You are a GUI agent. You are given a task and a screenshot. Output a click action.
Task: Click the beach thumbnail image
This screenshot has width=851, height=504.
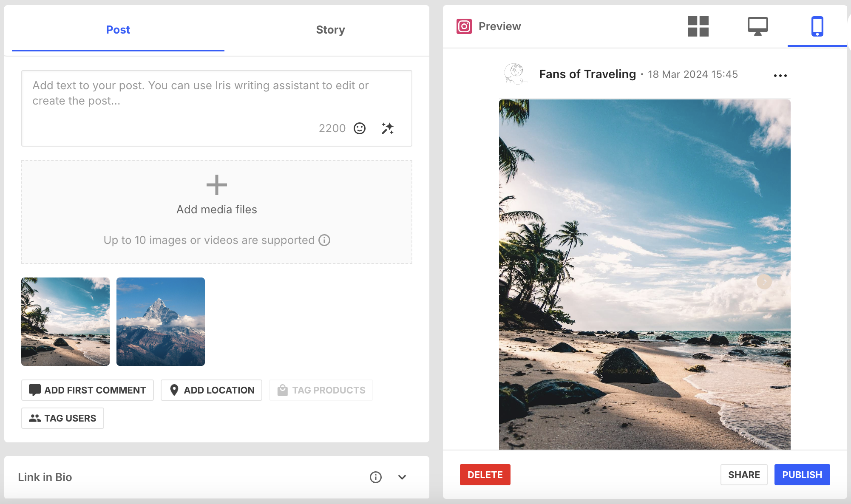coord(65,321)
